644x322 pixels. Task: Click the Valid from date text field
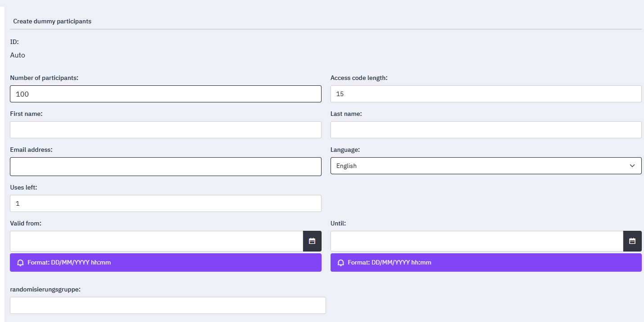click(157, 241)
